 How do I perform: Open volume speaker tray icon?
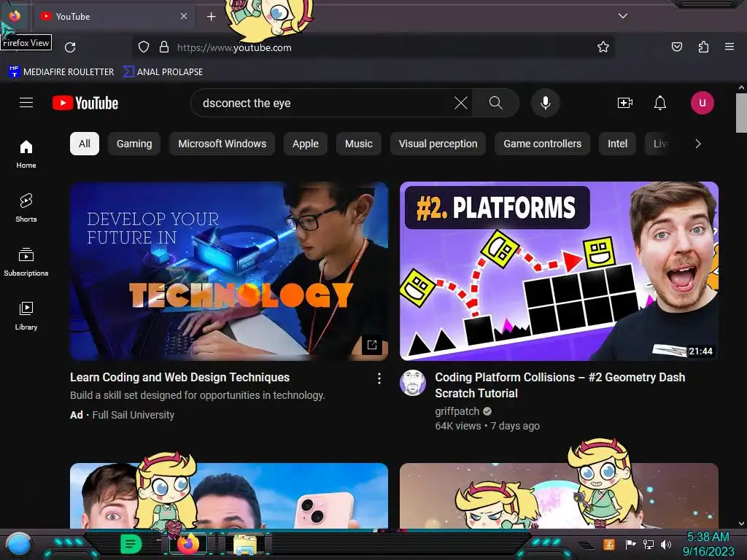[666, 544]
